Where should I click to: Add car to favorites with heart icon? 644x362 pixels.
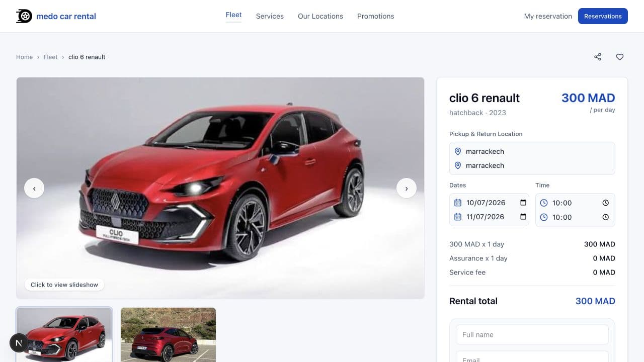coord(620,57)
